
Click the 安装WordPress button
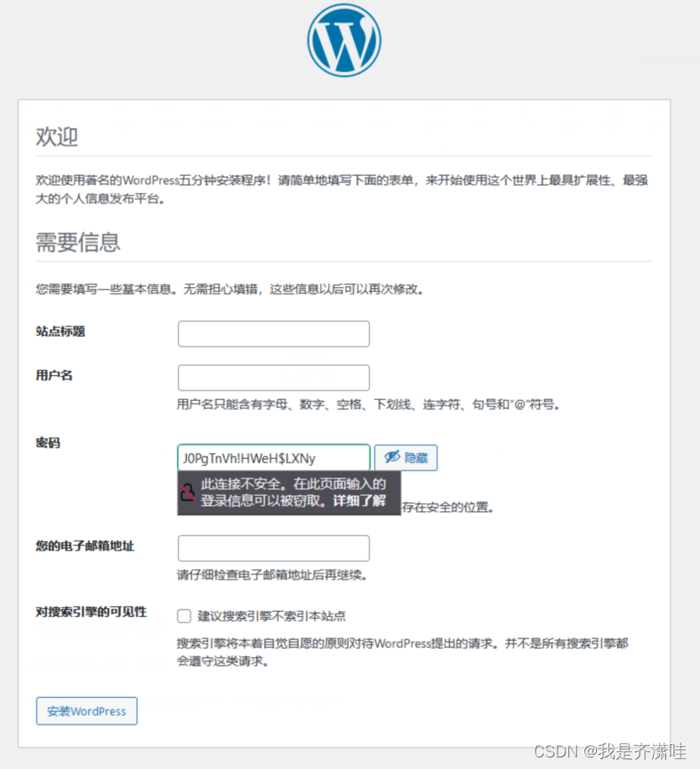pos(87,711)
